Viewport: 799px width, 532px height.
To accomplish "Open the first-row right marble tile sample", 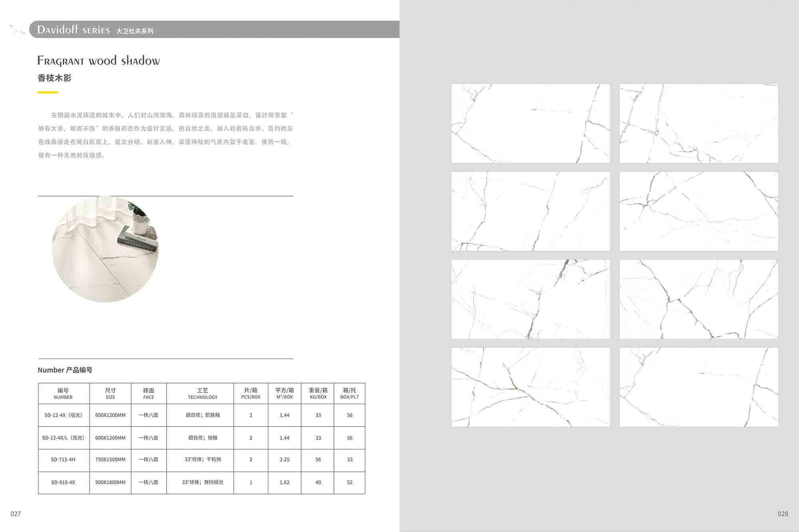I will [699, 123].
